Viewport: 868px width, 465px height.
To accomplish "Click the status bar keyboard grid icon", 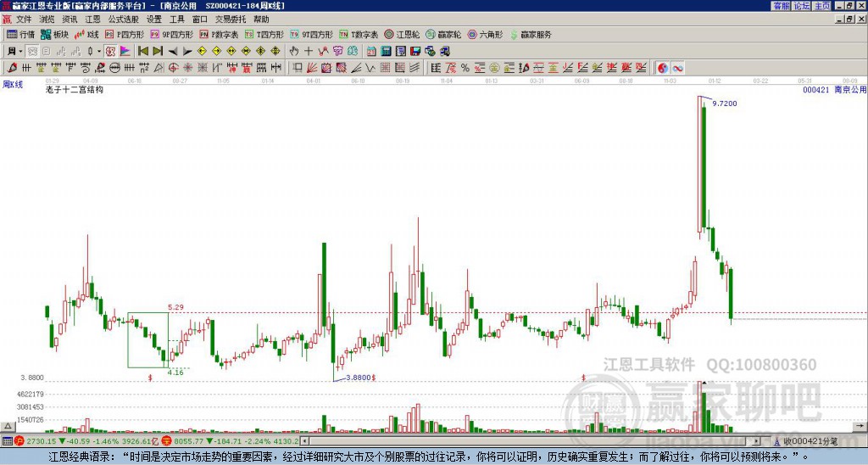I will pyautogui.click(x=7, y=441).
